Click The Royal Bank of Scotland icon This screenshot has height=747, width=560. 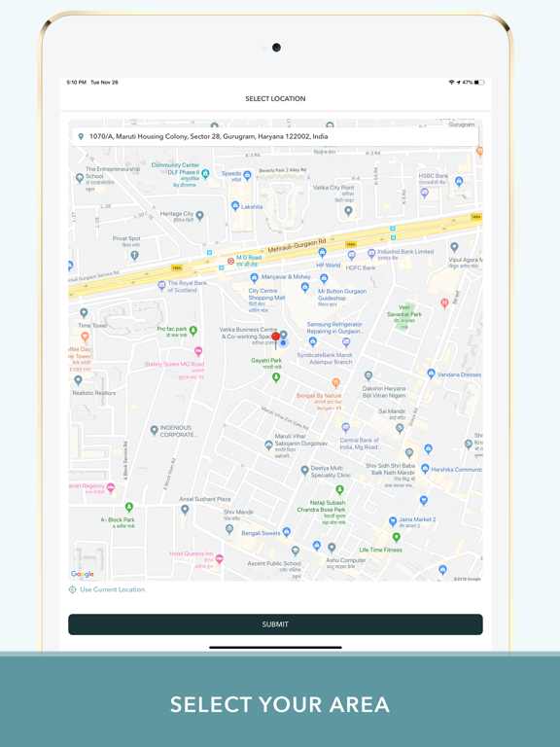[x=161, y=285]
